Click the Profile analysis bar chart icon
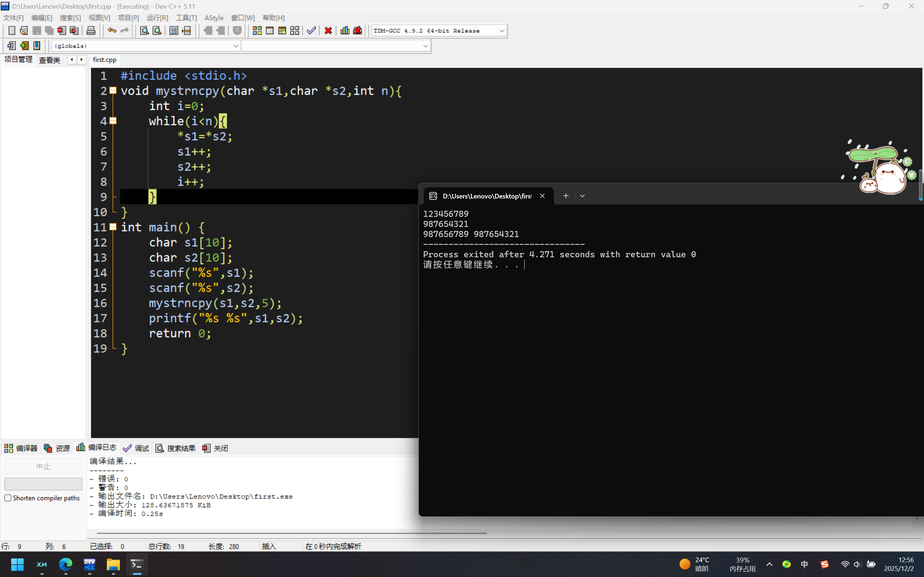The width and height of the screenshot is (924, 577). (345, 31)
